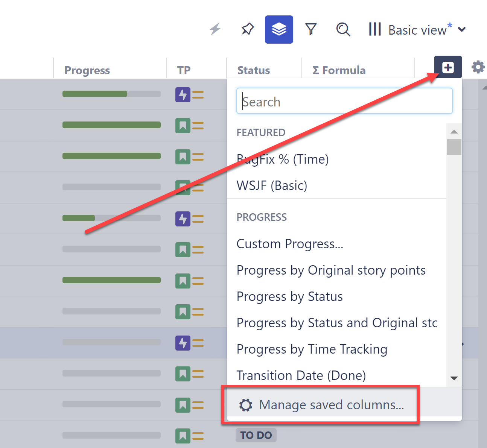
Task: Toggle the pin panel icon
Action: [247, 29]
